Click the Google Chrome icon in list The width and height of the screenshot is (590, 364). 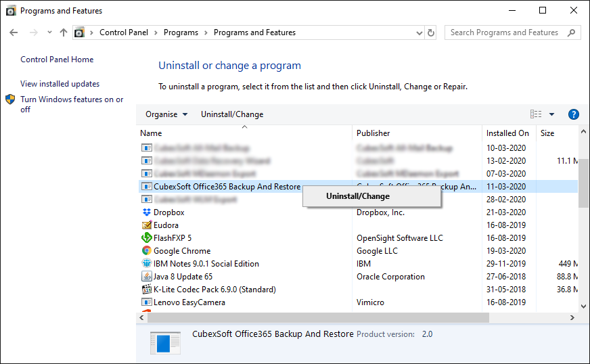(146, 251)
